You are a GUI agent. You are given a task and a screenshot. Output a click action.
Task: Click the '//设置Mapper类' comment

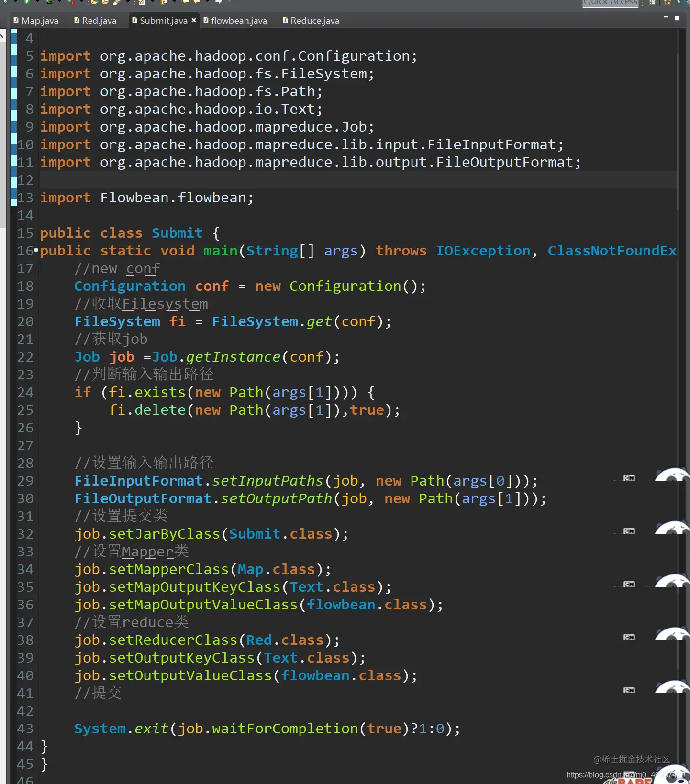pyautogui.click(x=132, y=552)
